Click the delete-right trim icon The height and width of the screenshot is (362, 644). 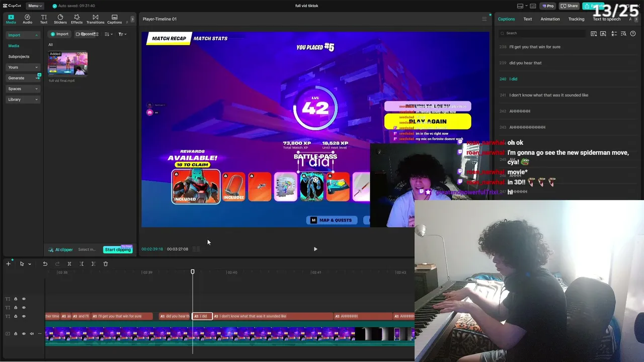(93, 264)
